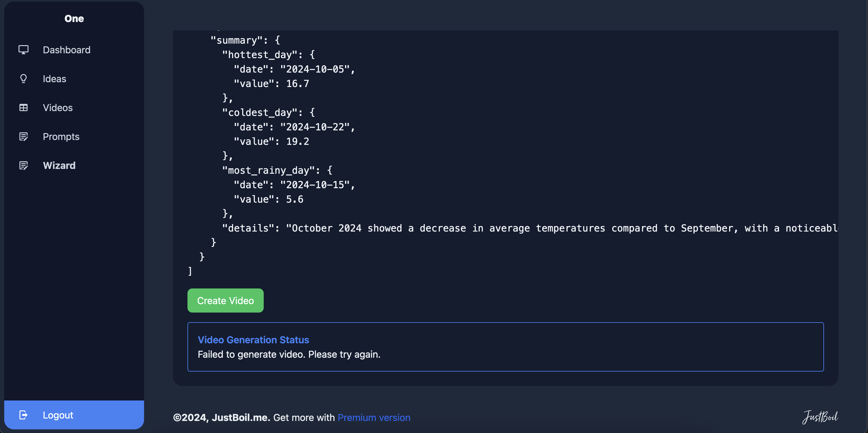
Task: Open the Videos section
Action: 58,108
